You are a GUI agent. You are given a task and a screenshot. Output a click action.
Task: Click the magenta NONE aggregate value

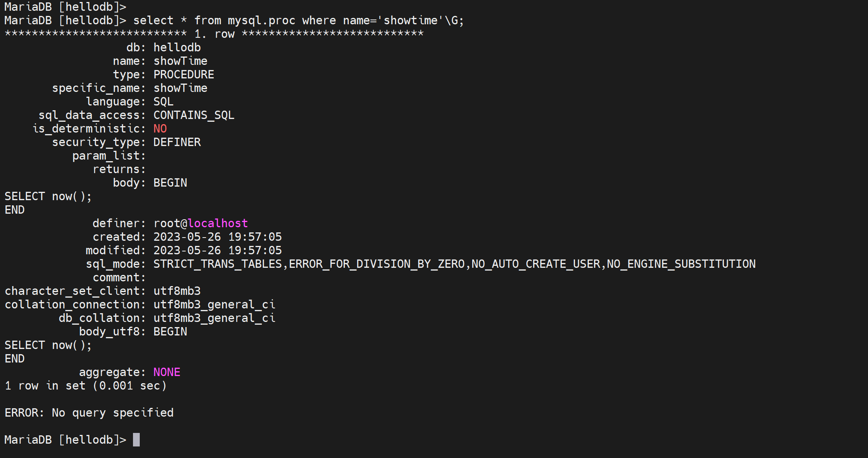tap(167, 372)
